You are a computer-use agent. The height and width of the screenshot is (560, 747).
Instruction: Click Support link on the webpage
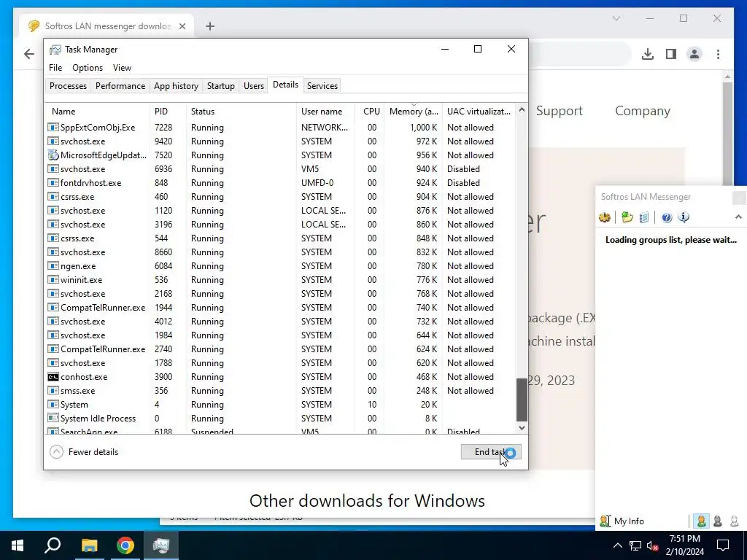(559, 111)
